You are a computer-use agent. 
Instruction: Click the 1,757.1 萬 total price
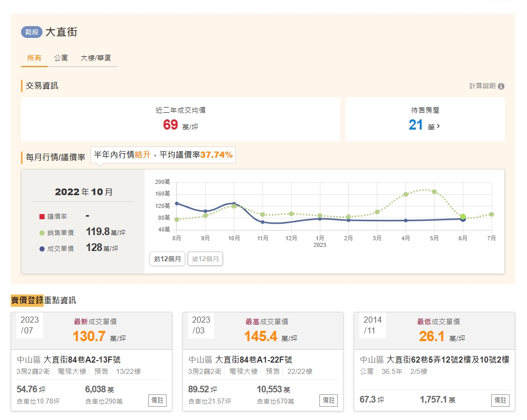[438, 400]
